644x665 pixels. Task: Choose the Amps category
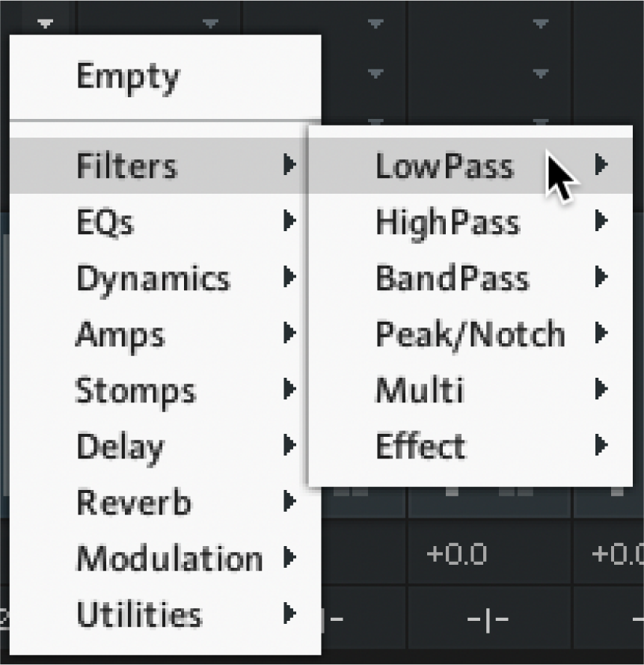click(120, 334)
